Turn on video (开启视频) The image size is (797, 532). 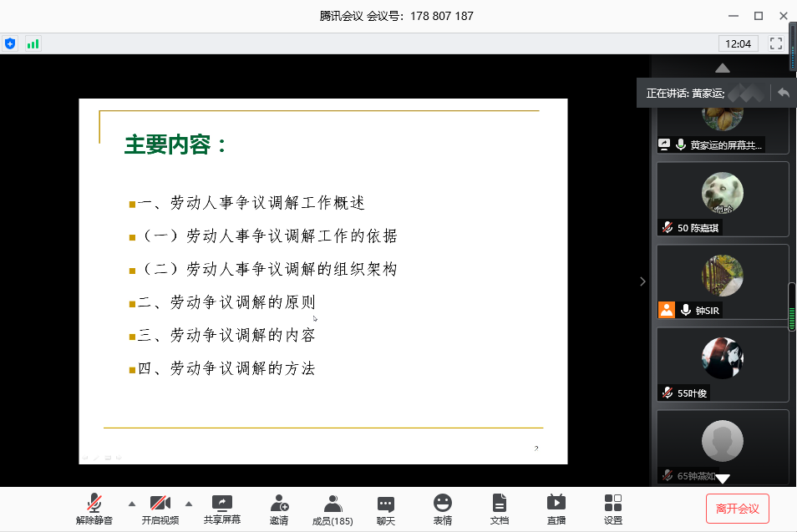160,509
